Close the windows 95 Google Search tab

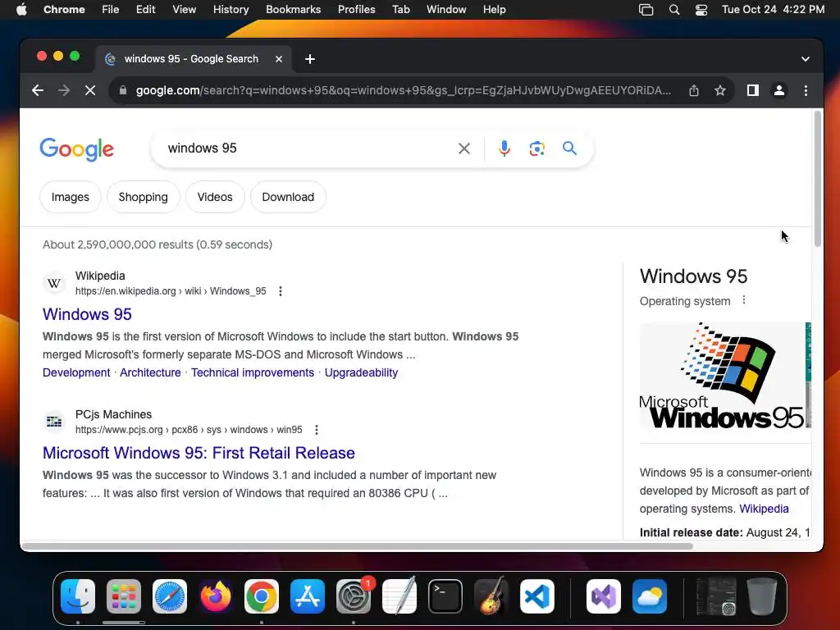click(x=279, y=59)
